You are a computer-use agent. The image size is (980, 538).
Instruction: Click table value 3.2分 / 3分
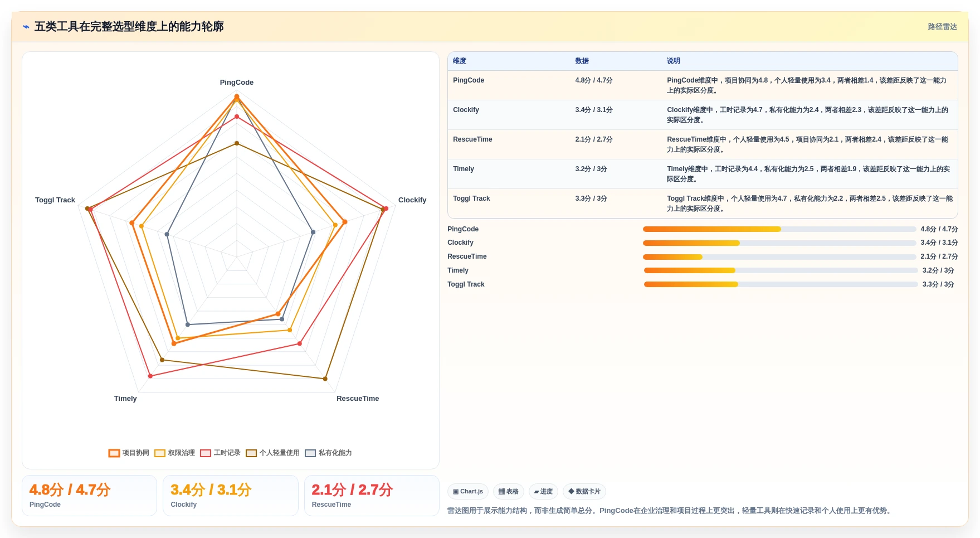pyautogui.click(x=591, y=169)
